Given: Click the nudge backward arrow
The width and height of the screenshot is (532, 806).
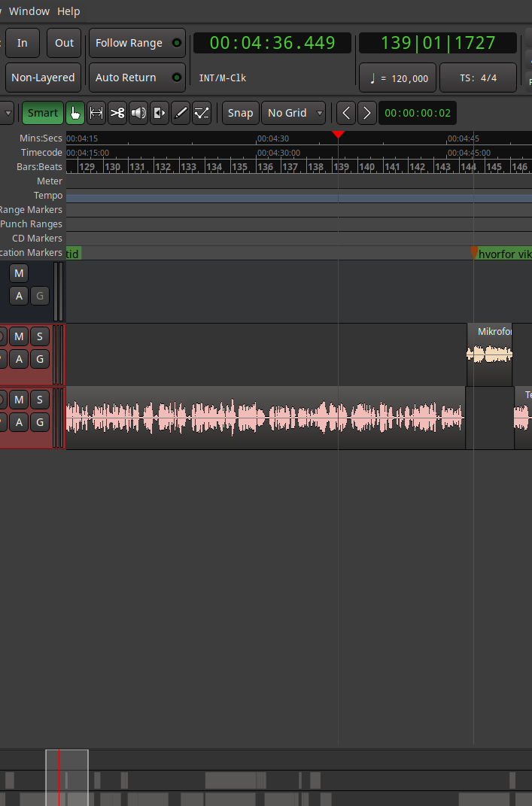Looking at the screenshot, I should (x=346, y=113).
